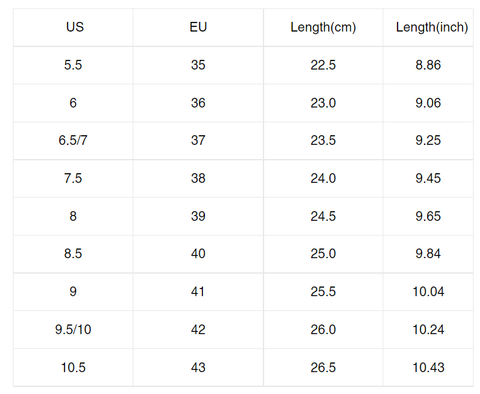This screenshot has height=394, width=480.
Task: Select the EU size 40 cell
Action: coord(198,254)
